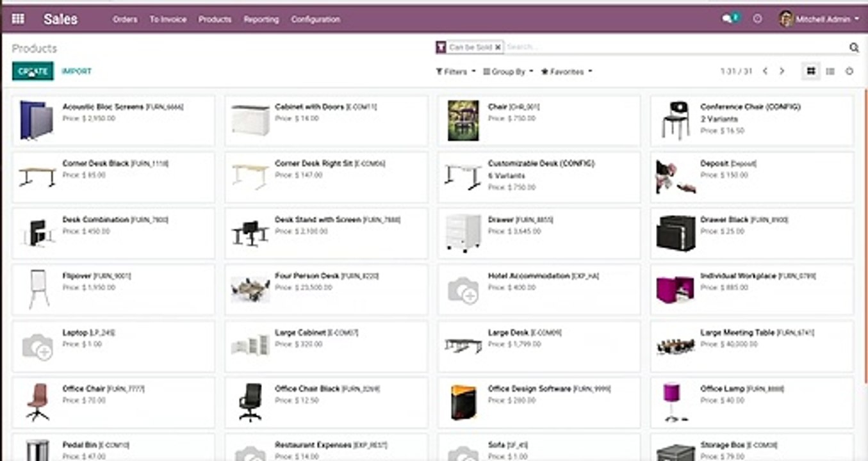Click the Sales app title

pyautogui.click(x=61, y=19)
